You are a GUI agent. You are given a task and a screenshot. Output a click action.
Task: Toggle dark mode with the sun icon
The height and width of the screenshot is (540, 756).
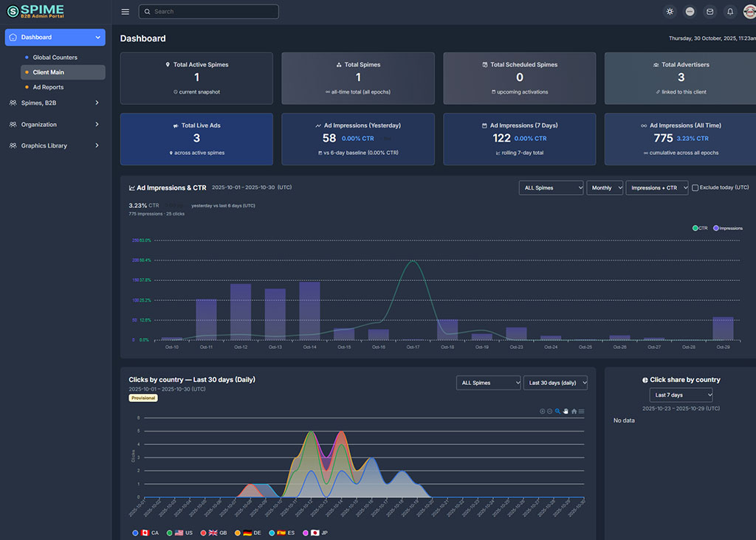(x=670, y=12)
